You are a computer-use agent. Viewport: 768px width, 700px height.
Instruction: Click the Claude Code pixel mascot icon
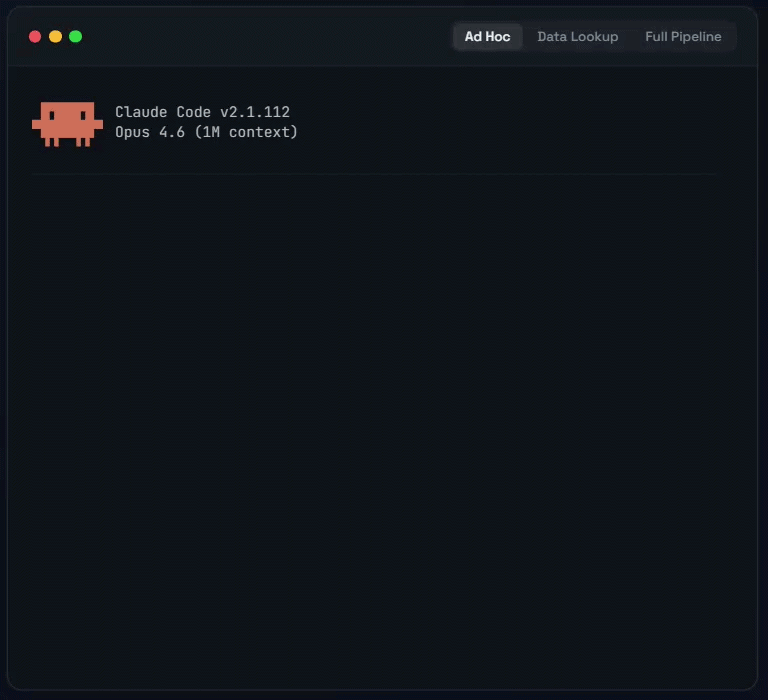click(68, 124)
